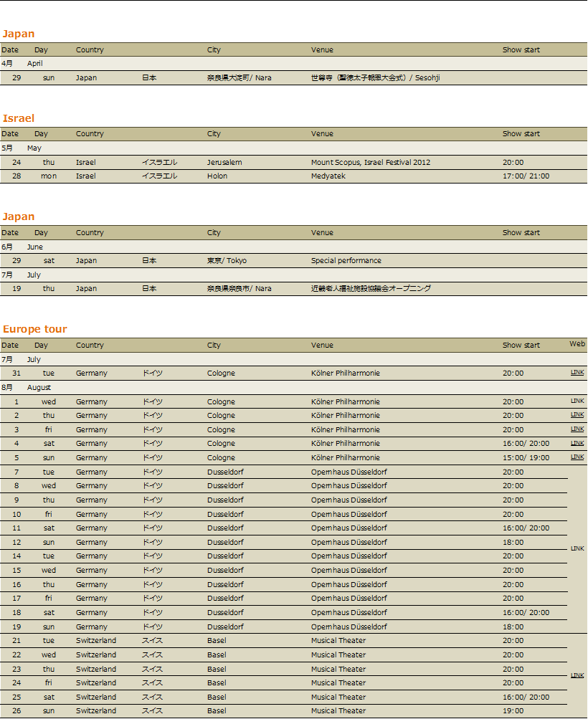Open the LINK for August 5 Cologne show
Viewport: 588px width, 719px height.
click(x=577, y=457)
